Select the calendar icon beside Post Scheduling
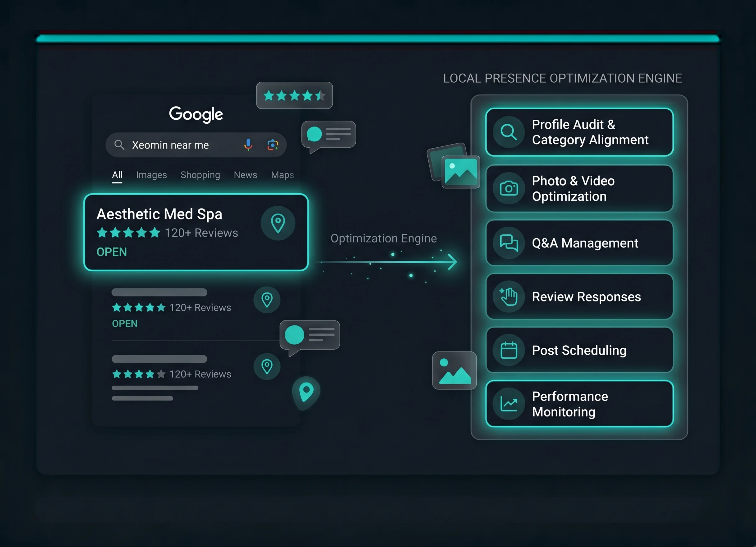This screenshot has height=547, width=756. click(508, 350)
